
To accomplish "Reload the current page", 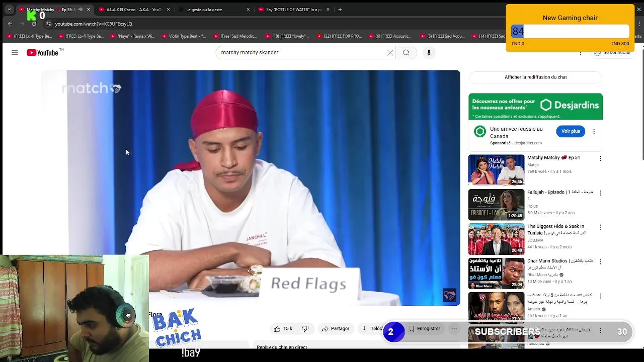I will [x=34, y=24].
